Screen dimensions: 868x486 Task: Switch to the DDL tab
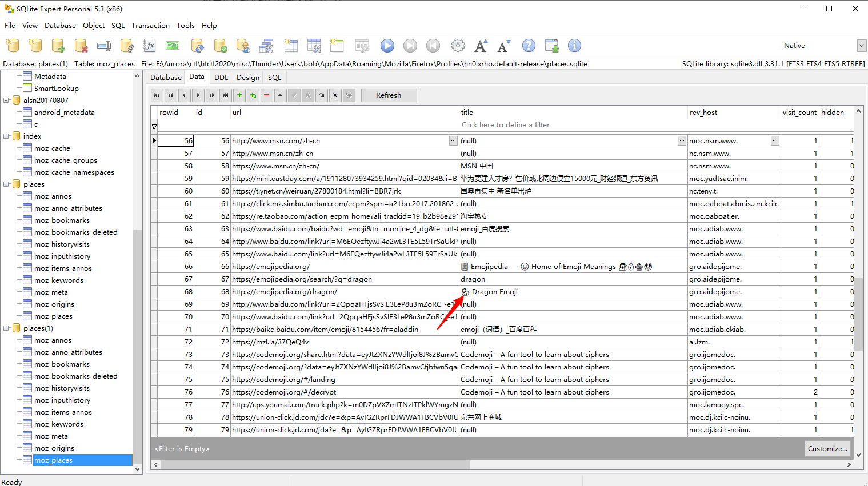221,78
